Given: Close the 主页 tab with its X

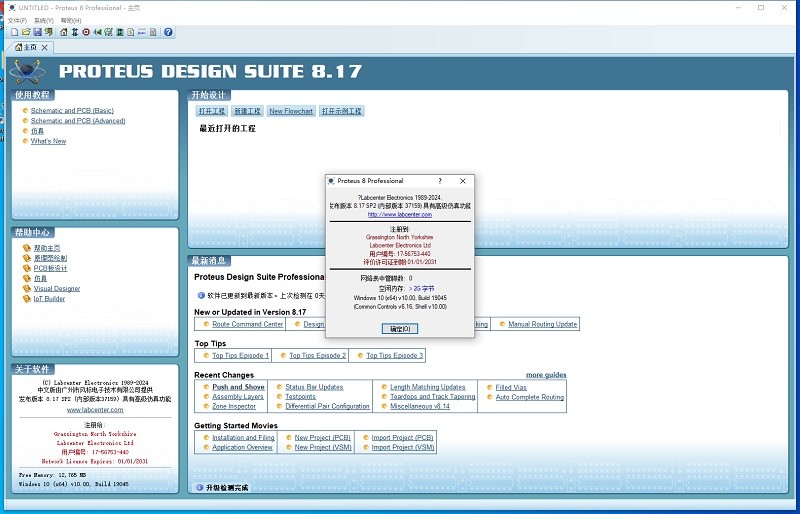Looking at the screenshot, I should [45, 47].
